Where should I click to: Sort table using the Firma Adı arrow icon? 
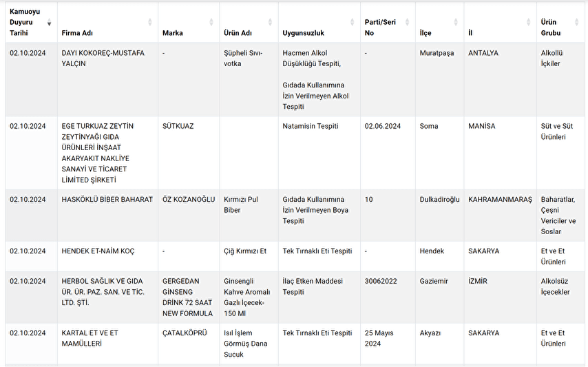[x=150, y=23]
